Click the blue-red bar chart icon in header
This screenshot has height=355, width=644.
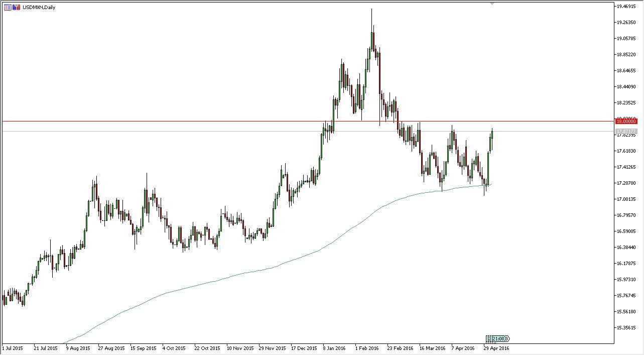click(16, 7)
